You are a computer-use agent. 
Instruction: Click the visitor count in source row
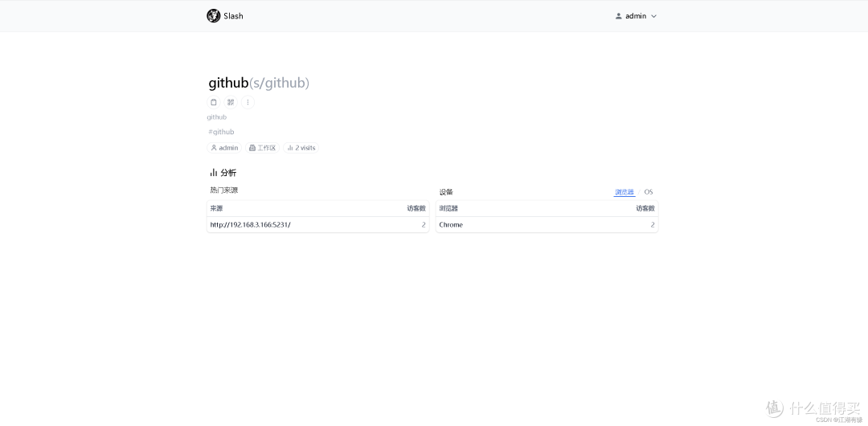[x=424, y=224]
